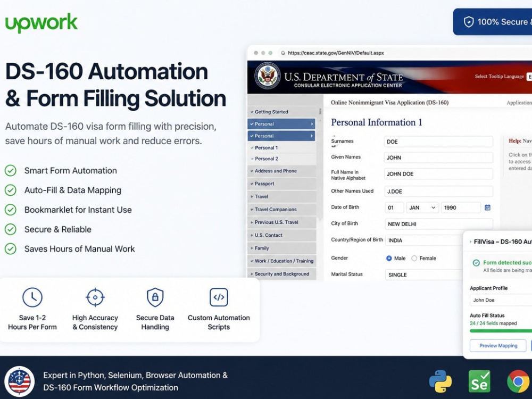Open the birth month JAN dropdown
Image resolution: width=532 pixels, height=399 pixels.
tap(422, 207)
